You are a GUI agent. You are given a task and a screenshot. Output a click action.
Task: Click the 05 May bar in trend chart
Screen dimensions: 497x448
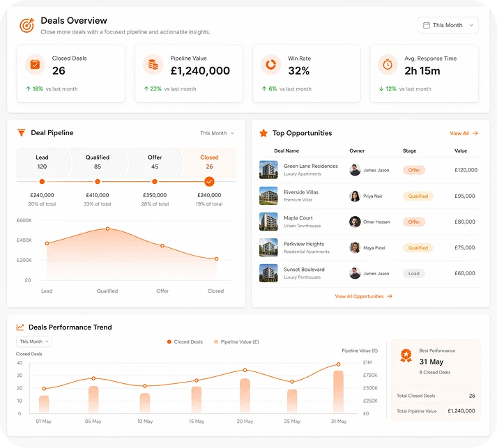pos(93,400)
